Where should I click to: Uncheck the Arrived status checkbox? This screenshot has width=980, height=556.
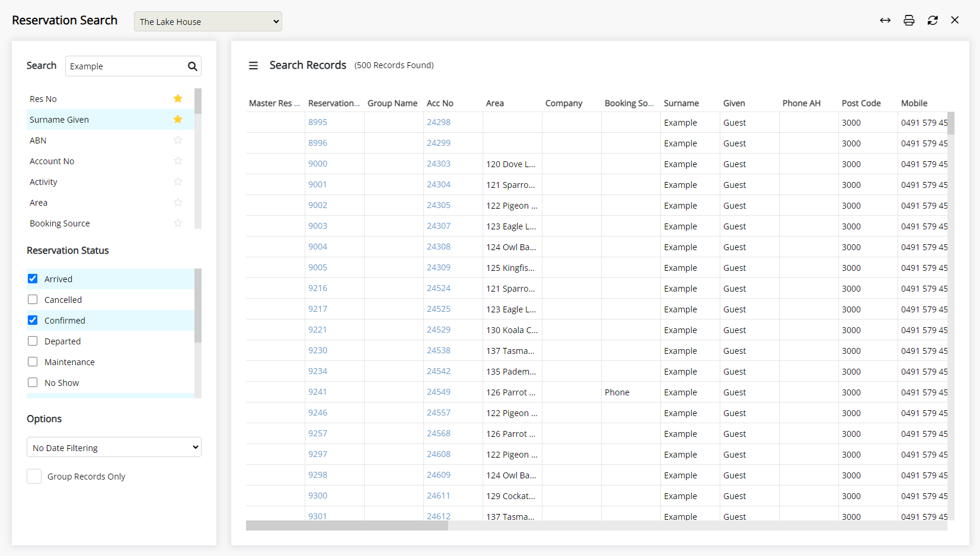pyautogui.click(x=33, y=279)
